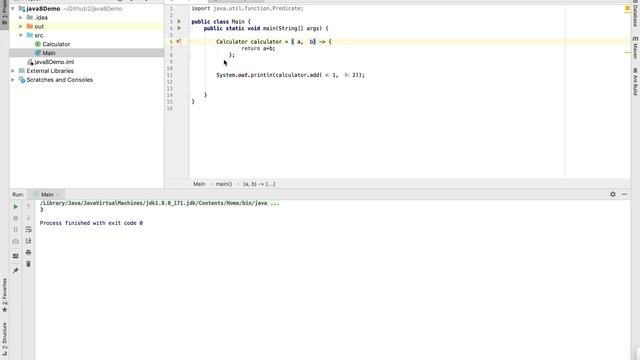This screenshot has width=640, height=360.
Task: Click the warning stripe mark on editor scrollbar
Action: point(627,53)
